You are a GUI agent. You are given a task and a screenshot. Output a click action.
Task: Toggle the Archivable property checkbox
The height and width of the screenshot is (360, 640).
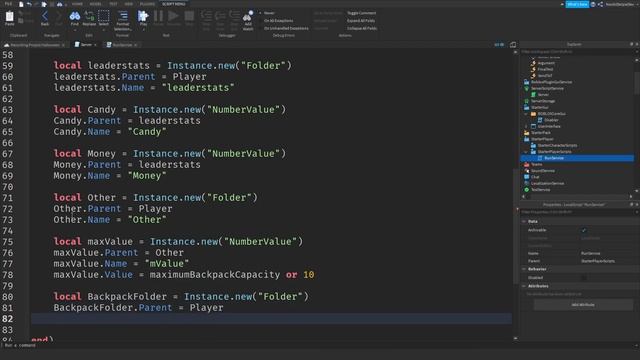(x=584, y=230)
